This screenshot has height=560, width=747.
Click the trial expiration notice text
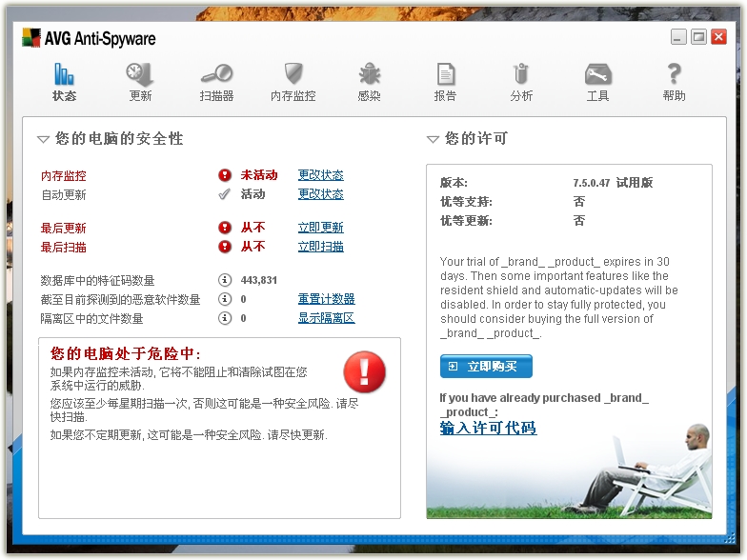[x=558, y=297]
